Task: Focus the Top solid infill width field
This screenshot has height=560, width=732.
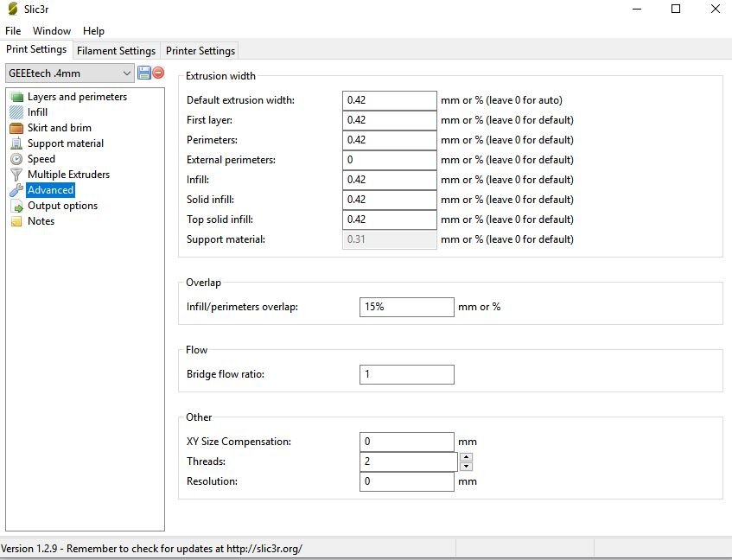Action: (390, 220)
